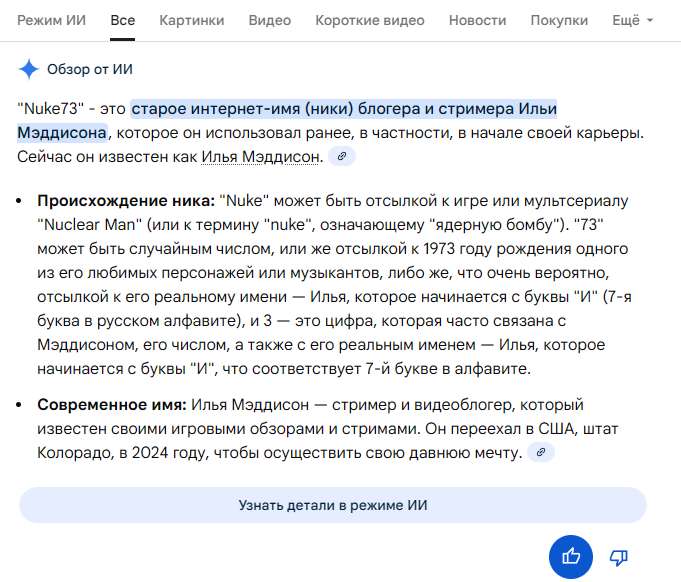Click the text 'Колорадо, в 2024 году'

[123, 453]
